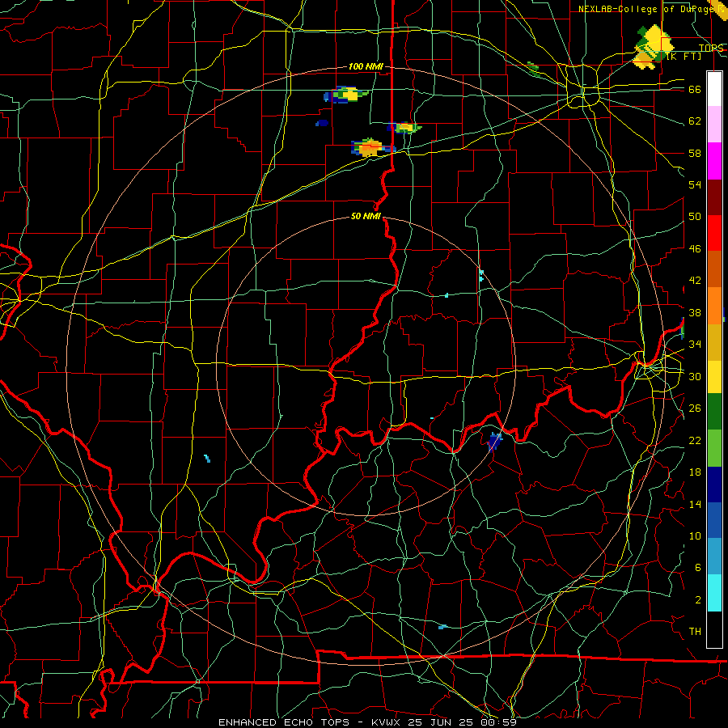Click the gold legend color segment
Viewport: 728px width, 728px height.
(714, 342)
